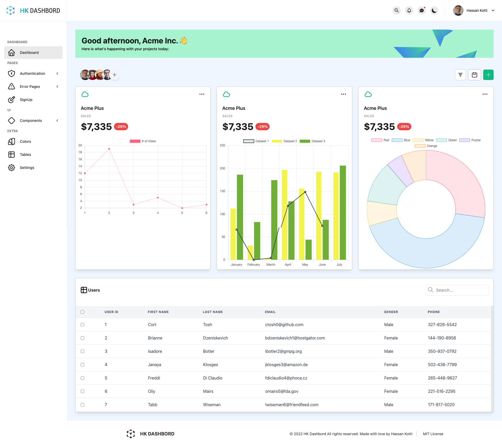Viewport: 502px width, 448px height.
Task: Toggle dark mode moon icon
Action: coord(434,10)
